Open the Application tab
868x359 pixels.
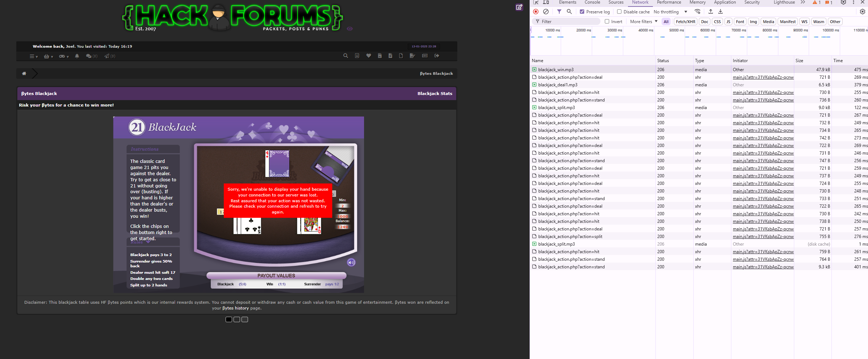click(725, 2)
